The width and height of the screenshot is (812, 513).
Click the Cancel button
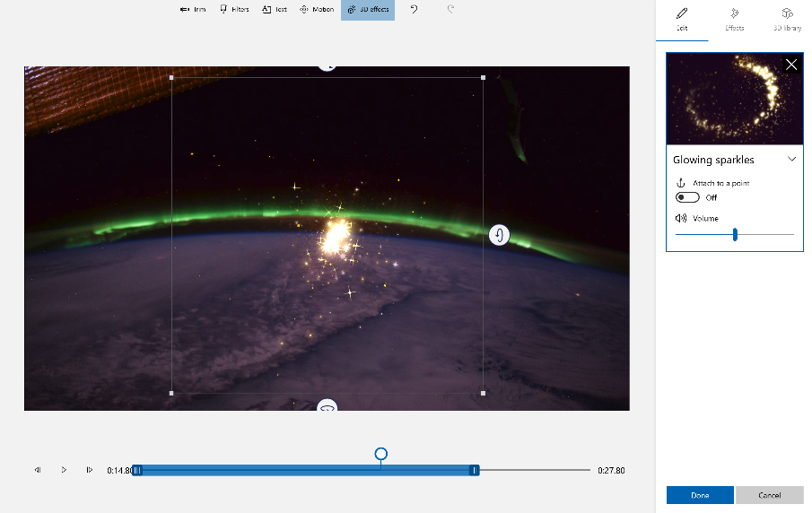770,495
